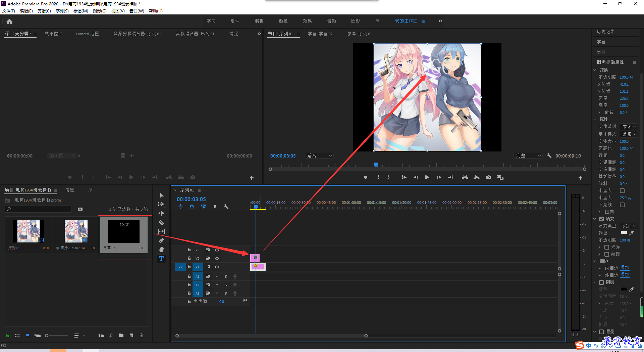Toggle lock on V2 track

coord(189,258)
